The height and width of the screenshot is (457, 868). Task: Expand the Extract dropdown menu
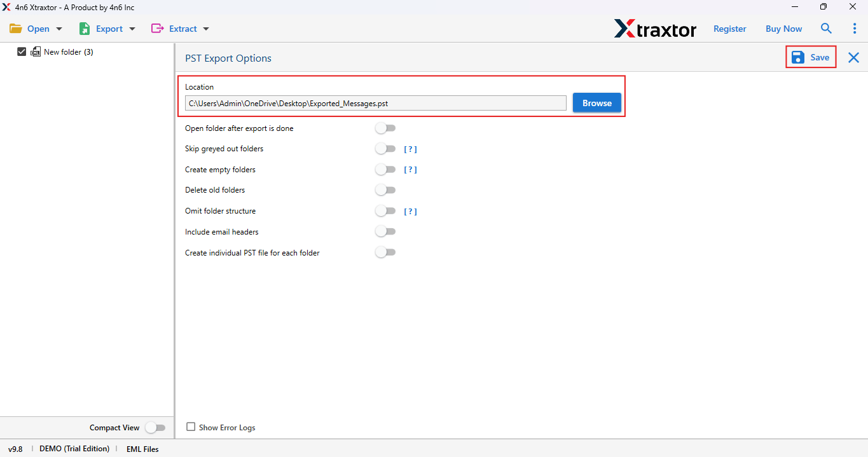pyautogui.click(x=207, y=29)
